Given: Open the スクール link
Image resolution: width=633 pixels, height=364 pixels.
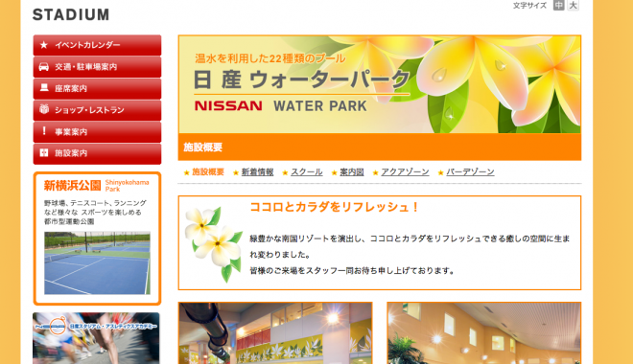Looking at the screenshot, I should 307,172.
